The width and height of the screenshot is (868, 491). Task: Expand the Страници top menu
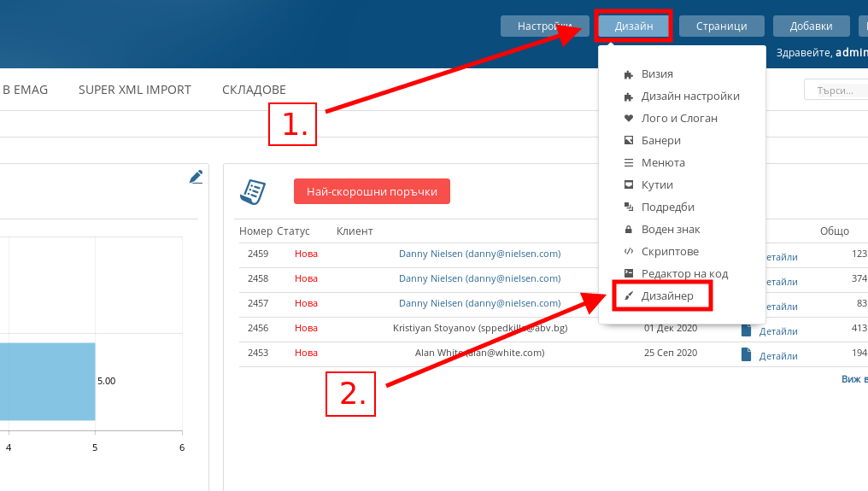point(721,26)
